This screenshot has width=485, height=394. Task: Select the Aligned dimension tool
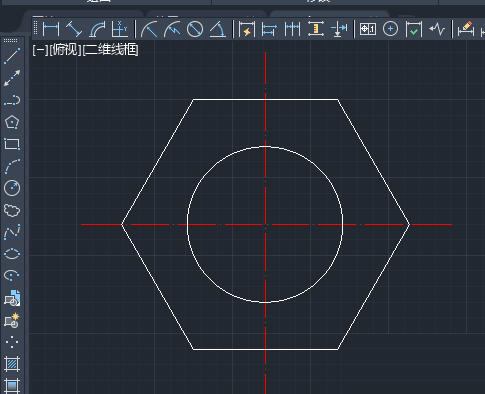(74, 29)
